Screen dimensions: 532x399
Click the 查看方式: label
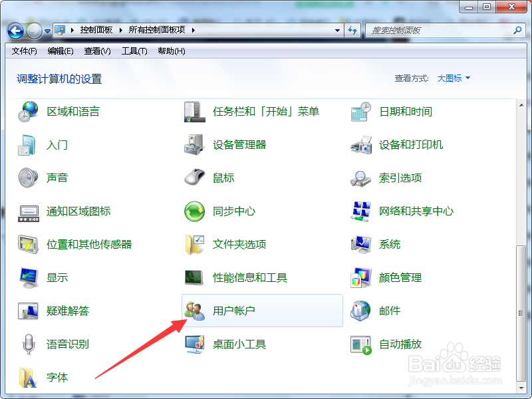click(412, 78)
